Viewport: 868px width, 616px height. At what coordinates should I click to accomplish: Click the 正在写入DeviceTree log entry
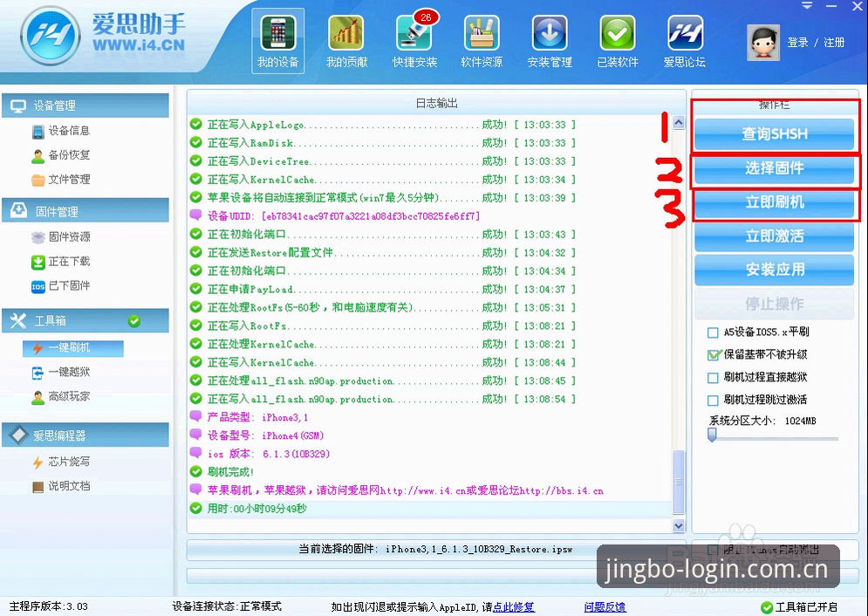pos(383,161)
